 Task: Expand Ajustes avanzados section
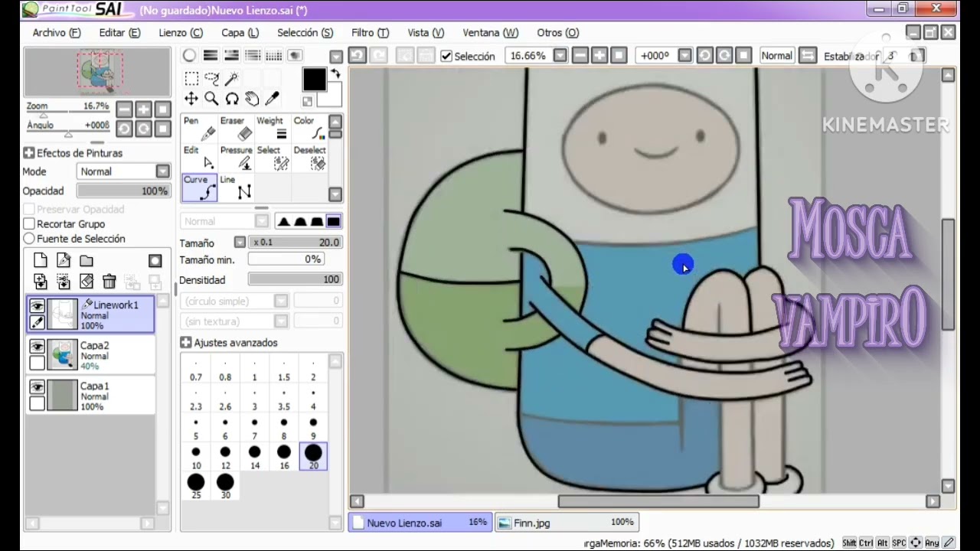coord(186,343)
